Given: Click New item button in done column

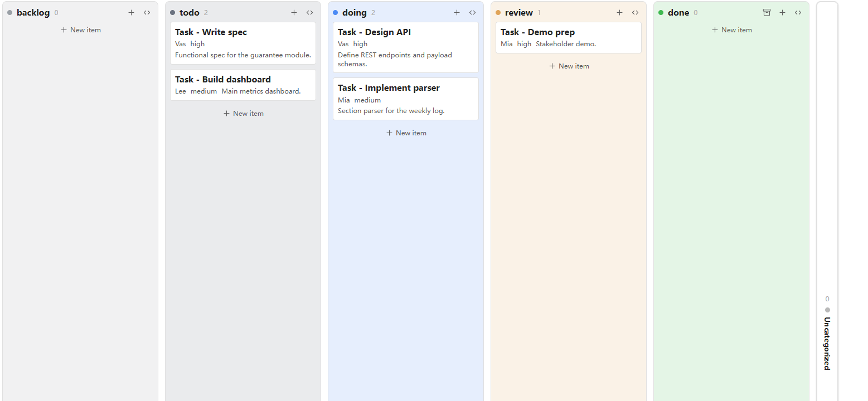Looking at the screenshot, I should [731, 30].
